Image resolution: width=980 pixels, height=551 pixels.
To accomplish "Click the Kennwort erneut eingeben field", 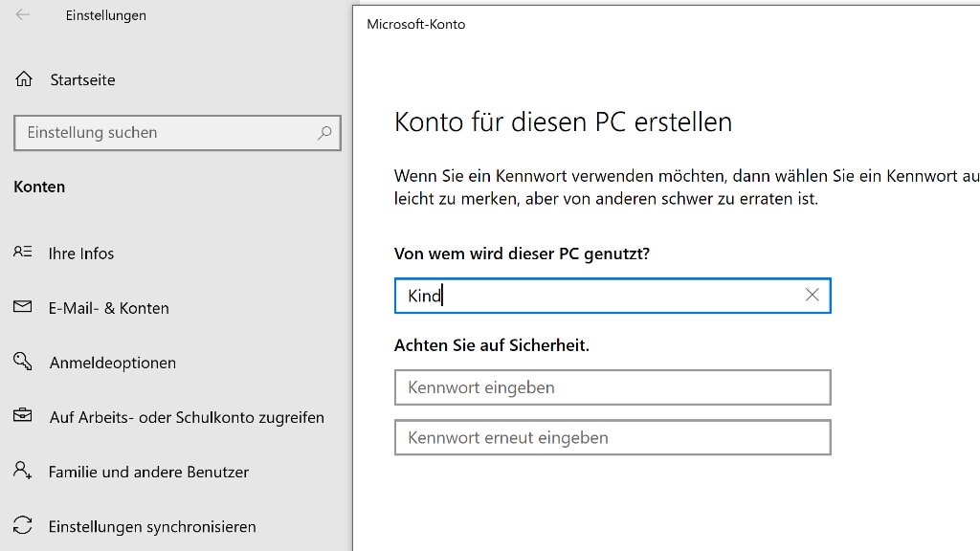I will [612, 437].
